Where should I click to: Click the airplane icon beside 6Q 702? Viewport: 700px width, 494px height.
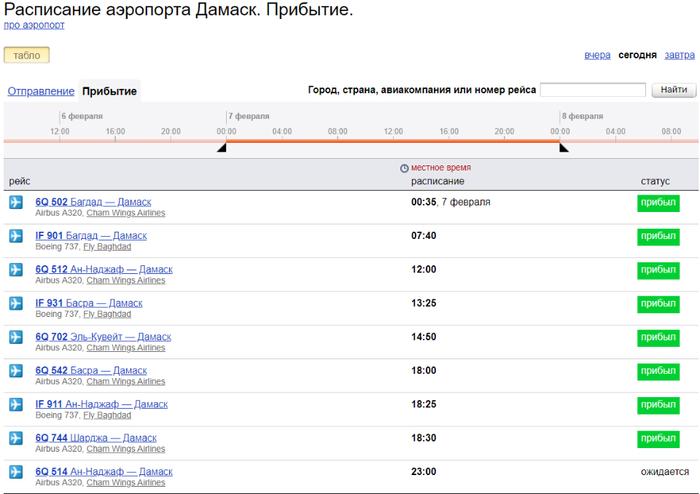(x=15, y=337)
